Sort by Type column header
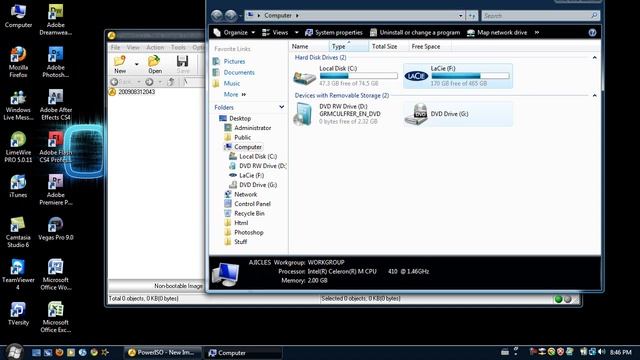This screenshot has width=640, height=360. (349, 47)
